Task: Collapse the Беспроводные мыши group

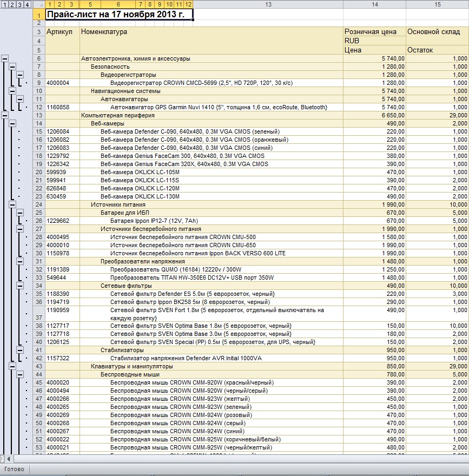Action: [x=20, y=374]
